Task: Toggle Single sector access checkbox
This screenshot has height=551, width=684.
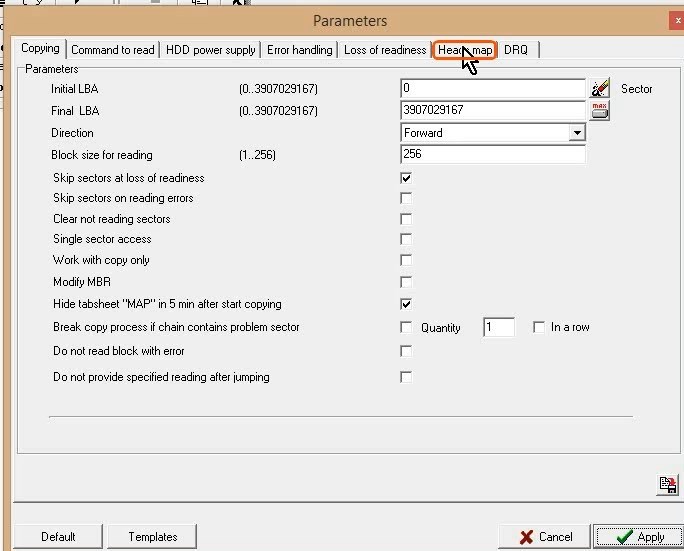Action: (406, 240)
